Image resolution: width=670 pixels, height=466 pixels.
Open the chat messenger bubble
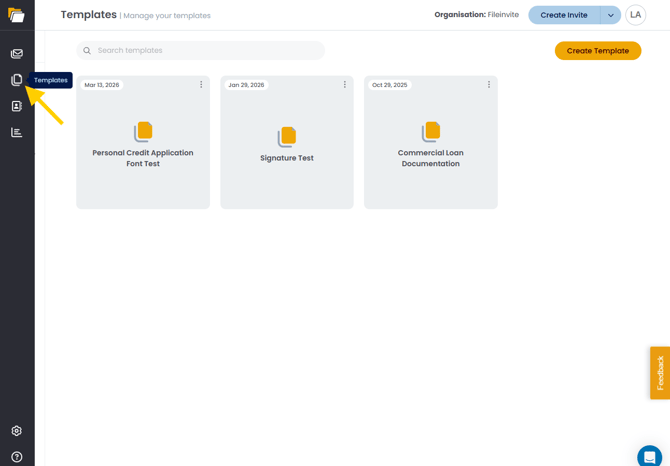[x=649, y=456]
